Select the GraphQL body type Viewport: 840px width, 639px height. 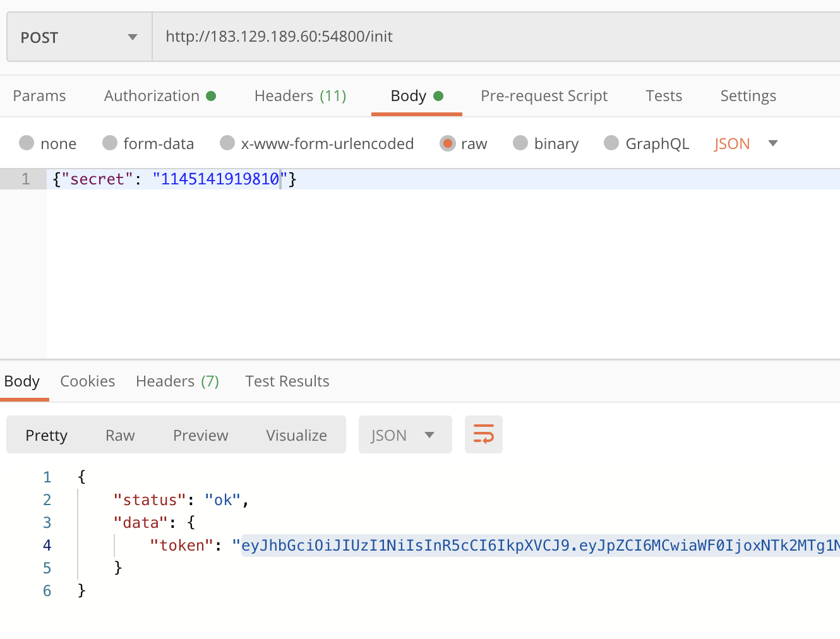647,144
